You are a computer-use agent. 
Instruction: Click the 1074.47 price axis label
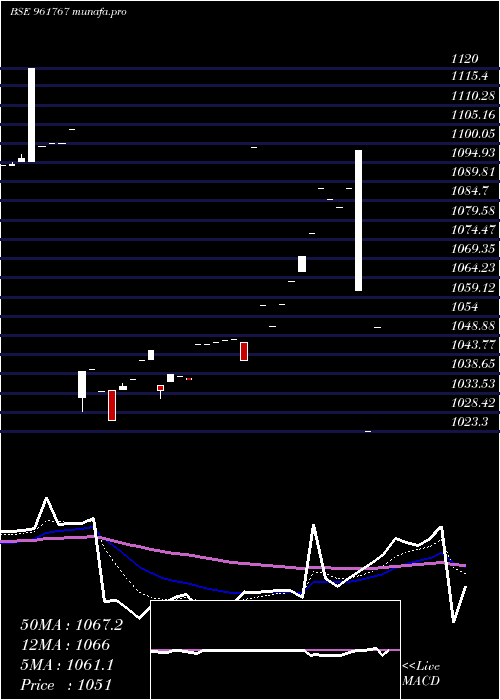pos(473,229)
